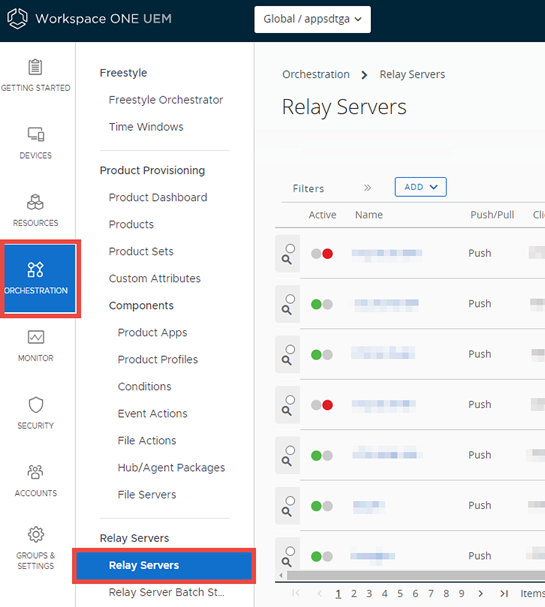The width and height of the screenshot is (545, 607).
Task: Open Product Sets menu item
Action: [x=141, y=251]
